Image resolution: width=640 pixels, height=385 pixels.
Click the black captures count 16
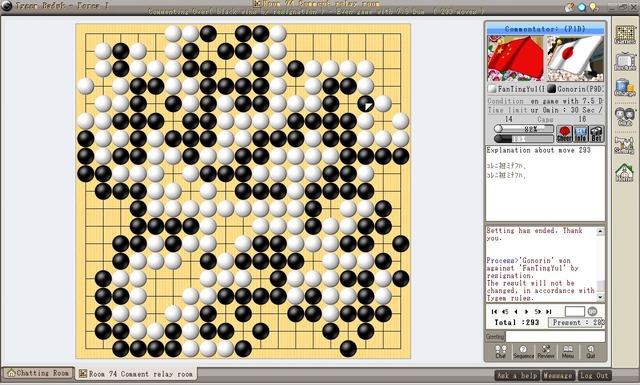click(582, 119)
